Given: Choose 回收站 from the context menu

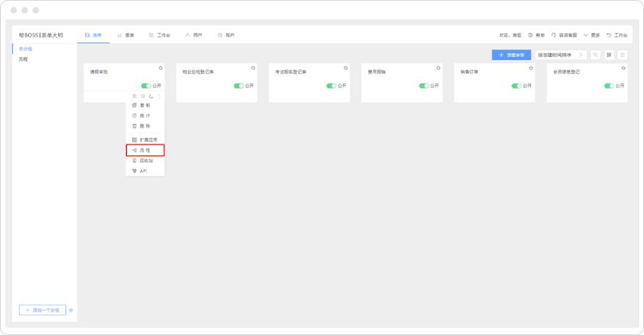Looking at the screenshot, I should click(145, 161).
